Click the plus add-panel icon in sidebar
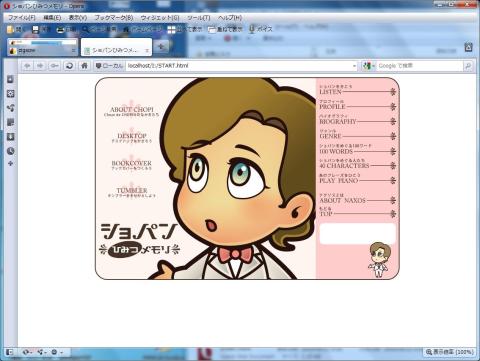 tap(10, 163)
